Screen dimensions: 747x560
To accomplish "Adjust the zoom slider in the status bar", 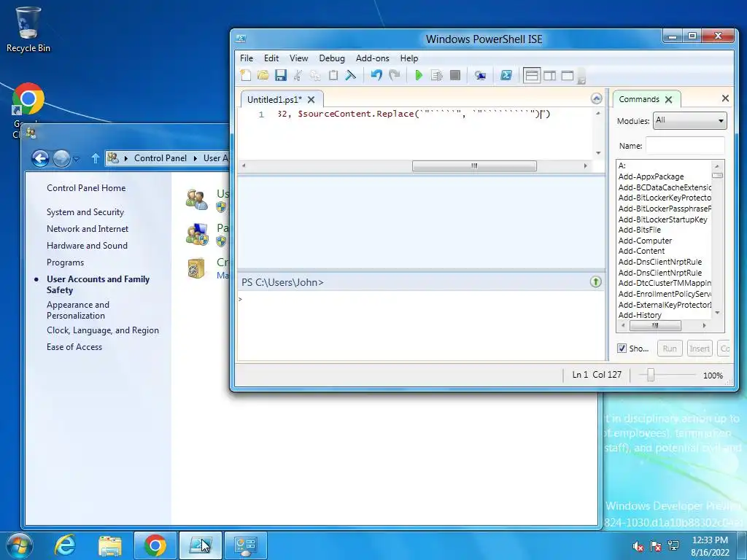I will click(x=650, y=376).
